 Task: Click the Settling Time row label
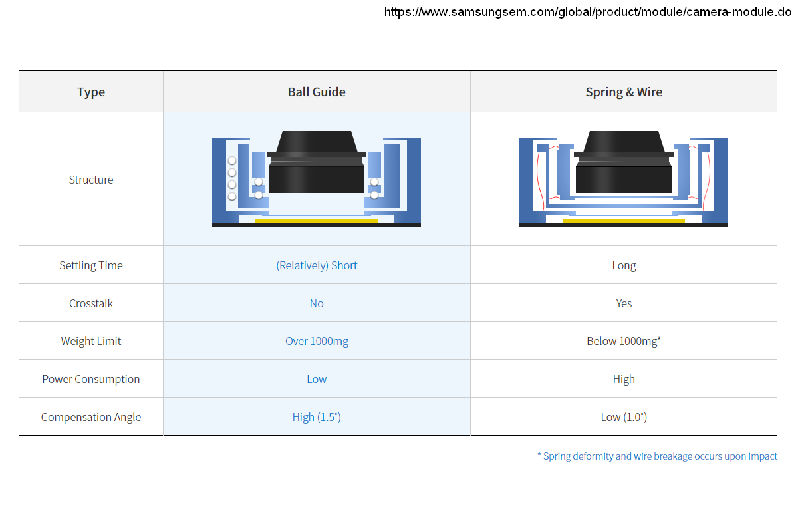click(91, 265)
